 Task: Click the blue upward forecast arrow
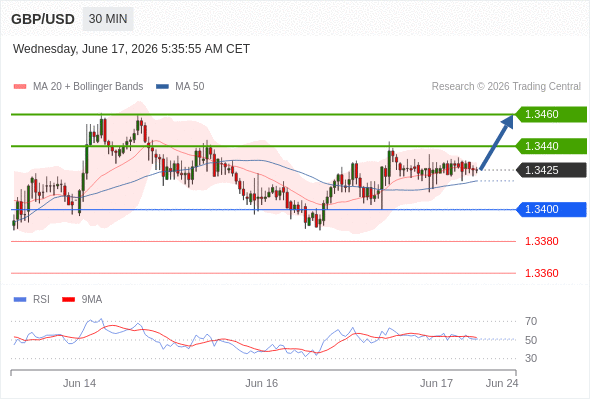(496, 143)
